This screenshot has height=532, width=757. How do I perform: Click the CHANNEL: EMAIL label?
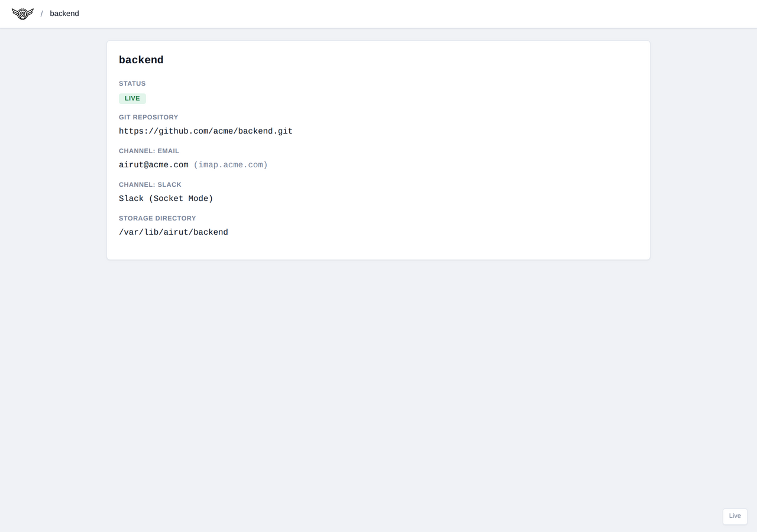click(x=149, y=151)
